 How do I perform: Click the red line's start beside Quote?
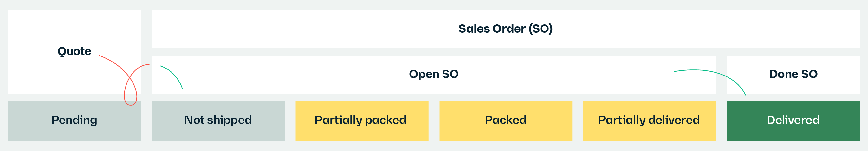tap(100, 56)
